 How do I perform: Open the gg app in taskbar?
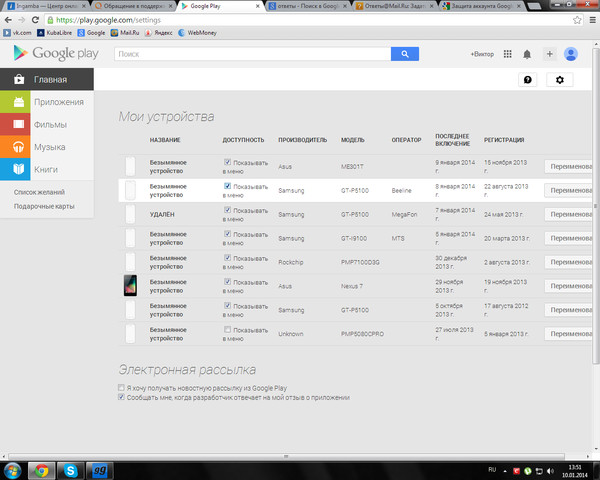click(x=99, y=470)
